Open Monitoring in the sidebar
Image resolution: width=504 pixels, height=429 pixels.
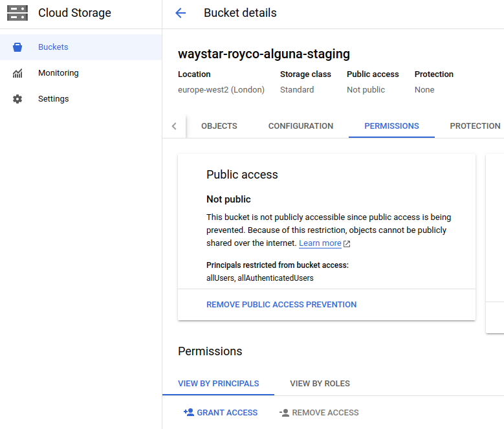[x=58, y=73]
